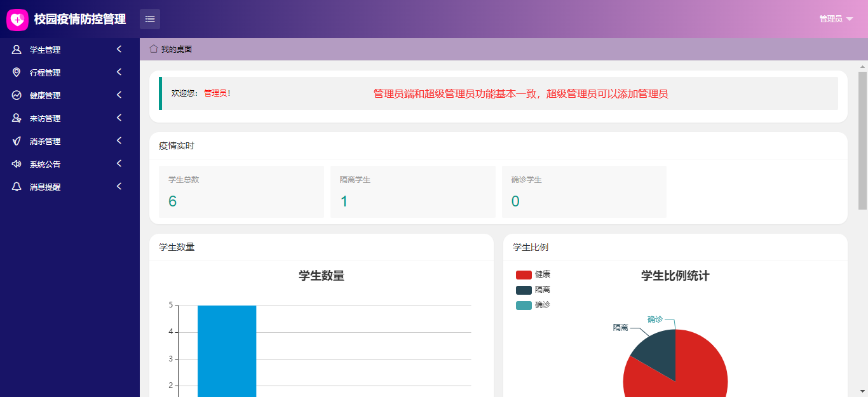Expand the 消杀管理 chevron
The image size is (868, 397).
[x=119, y=141]
